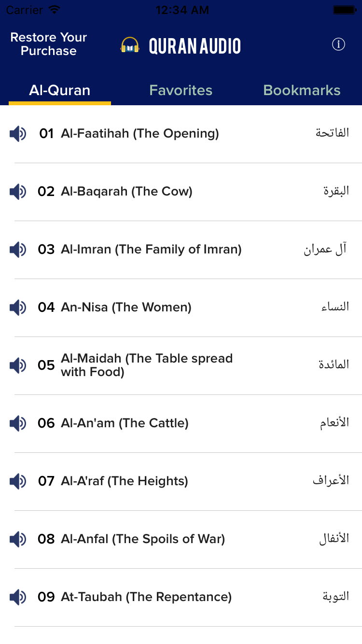362x644 pixels.
Task: Click speaker icon beside Al-An'am
Action: coord(18,423)
